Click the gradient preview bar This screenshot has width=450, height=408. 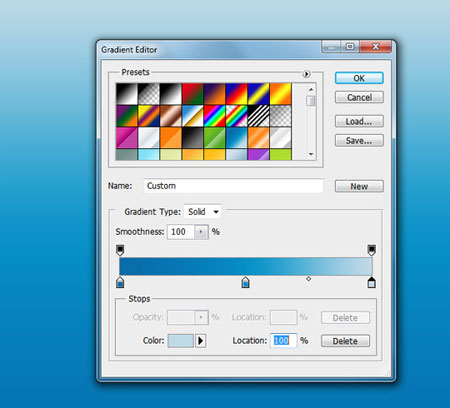pos(246,266)
